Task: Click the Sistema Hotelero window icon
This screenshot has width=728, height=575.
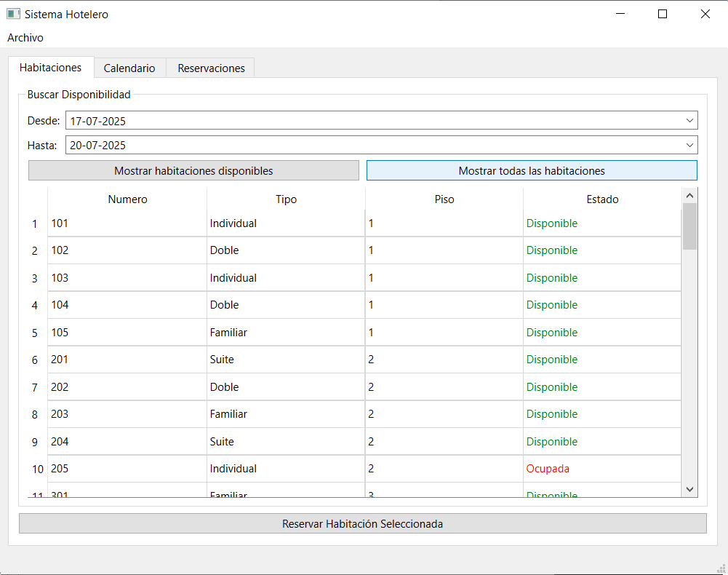Action: (x=13, y=14)
